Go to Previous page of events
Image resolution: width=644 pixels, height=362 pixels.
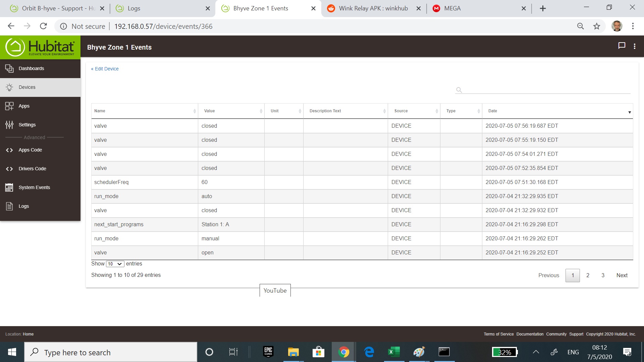[x=549, y=275]
